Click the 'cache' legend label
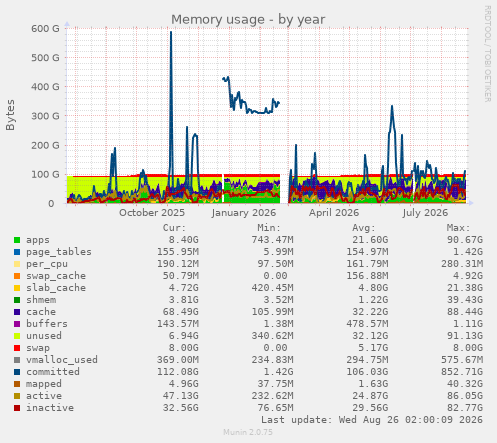 tap(41, 312)
